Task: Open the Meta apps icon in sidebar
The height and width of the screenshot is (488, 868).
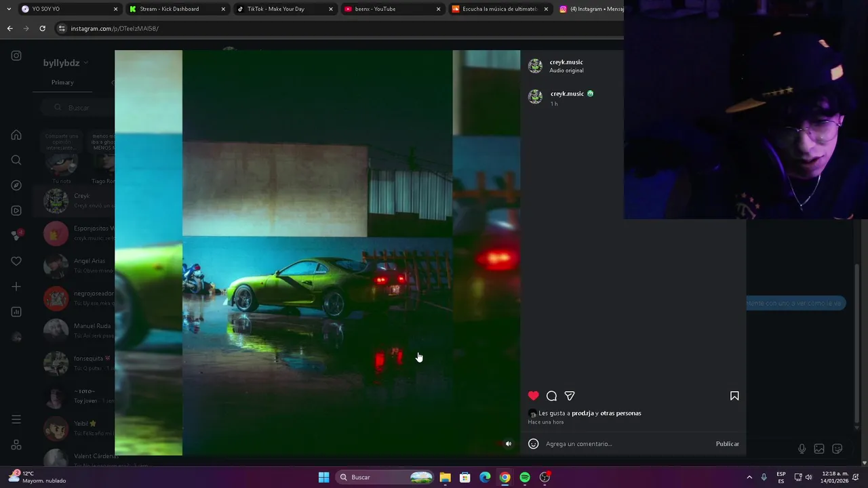Action: [x=16, y=445]
